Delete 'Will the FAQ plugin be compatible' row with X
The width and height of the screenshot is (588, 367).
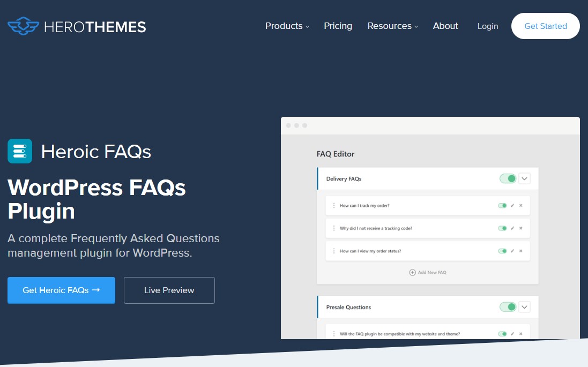(x=521, y=334)
